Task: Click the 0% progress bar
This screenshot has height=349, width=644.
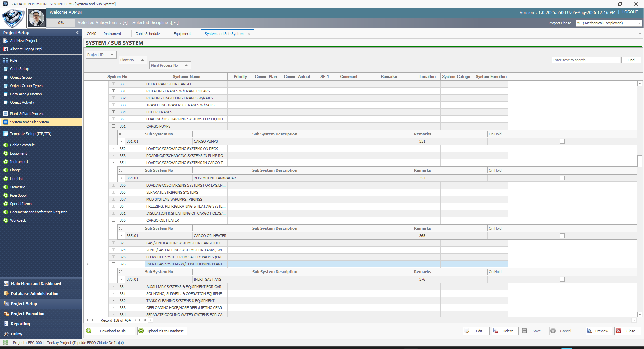Action: 61,23
